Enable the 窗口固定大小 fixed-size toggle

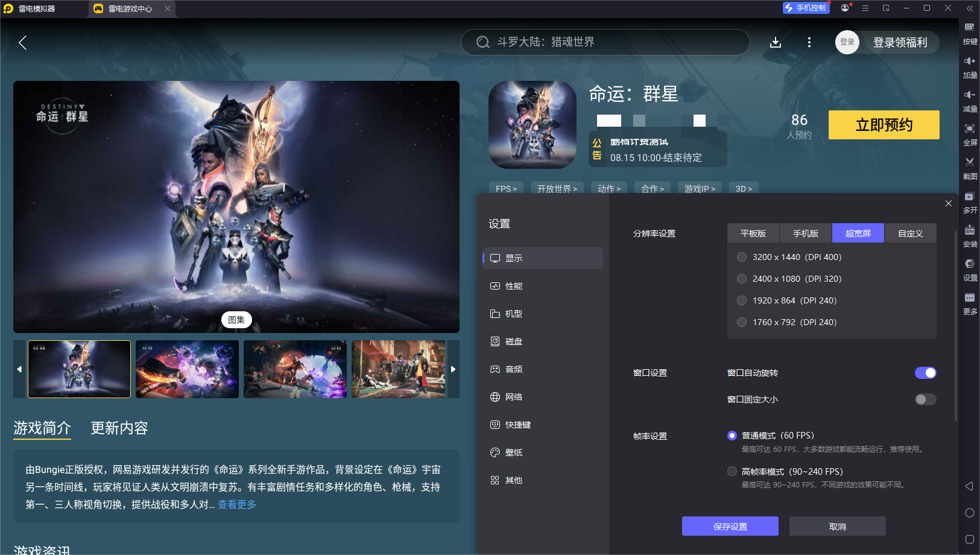tap(925, 399)
